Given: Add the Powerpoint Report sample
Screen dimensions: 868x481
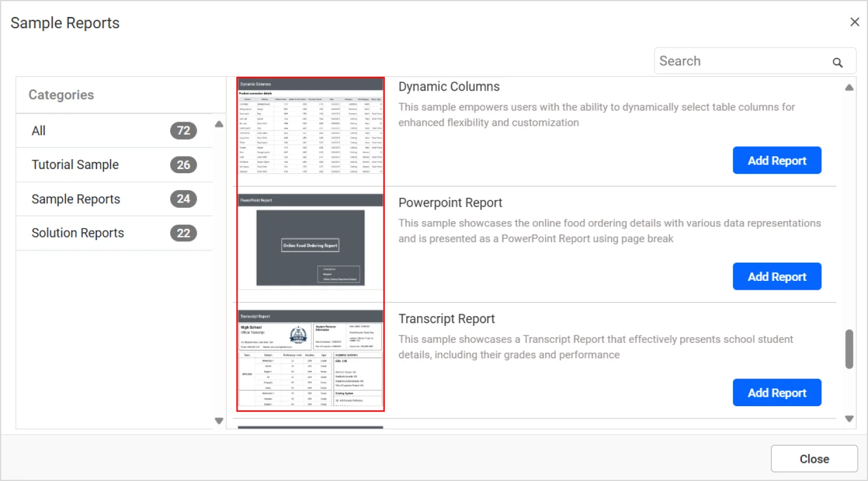Looking at the screenshot, I should [777, 276].
